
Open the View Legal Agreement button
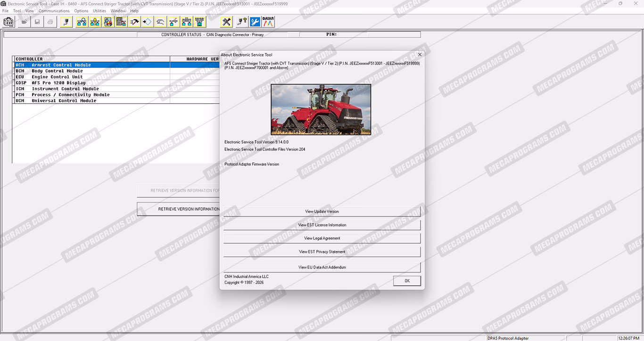(x=322, y=238)
